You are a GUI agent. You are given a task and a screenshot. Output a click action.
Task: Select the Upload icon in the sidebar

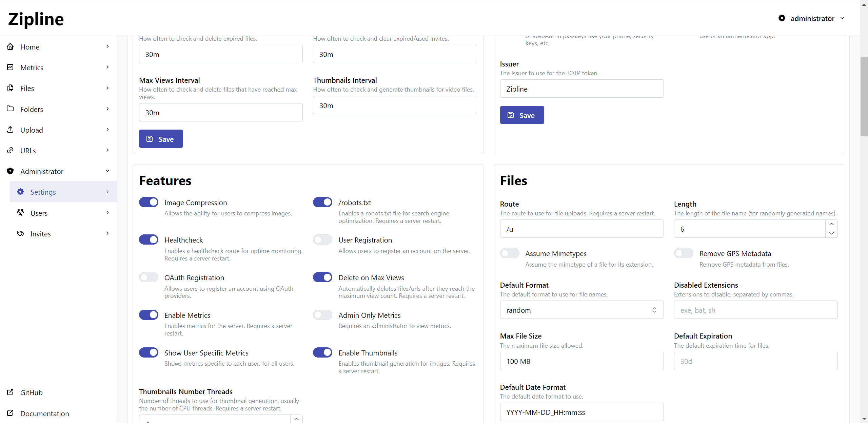[10, 130]
